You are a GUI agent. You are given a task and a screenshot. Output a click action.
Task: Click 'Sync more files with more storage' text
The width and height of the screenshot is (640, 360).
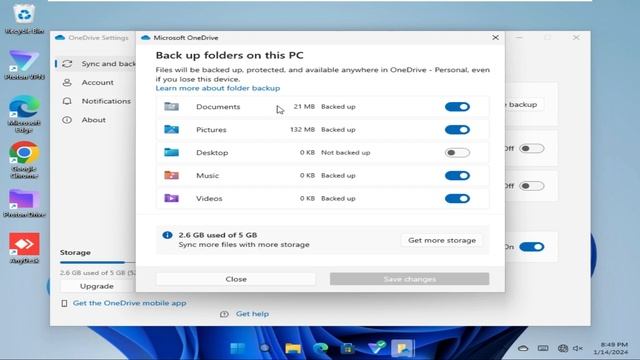pyautogui.click(x=244, y=244)
